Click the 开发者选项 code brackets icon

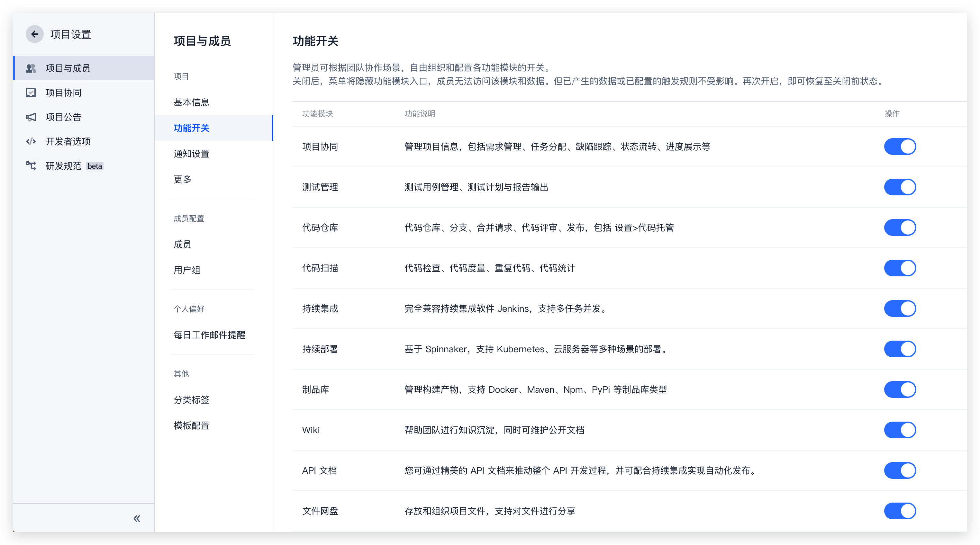pyautogui.click(x=31, y=141)
